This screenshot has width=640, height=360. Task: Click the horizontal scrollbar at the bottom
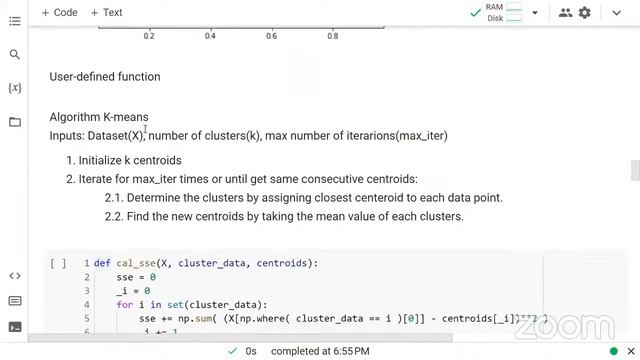point(240,338)
